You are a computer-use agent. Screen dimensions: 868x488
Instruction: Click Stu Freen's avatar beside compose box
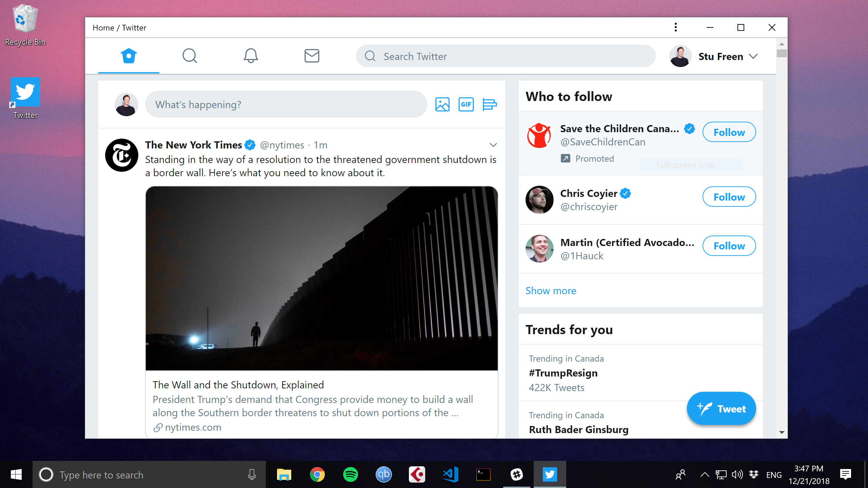click(x=126, y=104)
